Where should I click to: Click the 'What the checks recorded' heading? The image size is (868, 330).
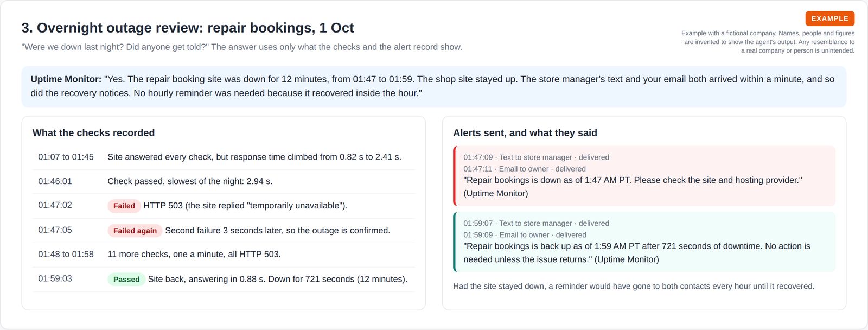tap(93, 133)
